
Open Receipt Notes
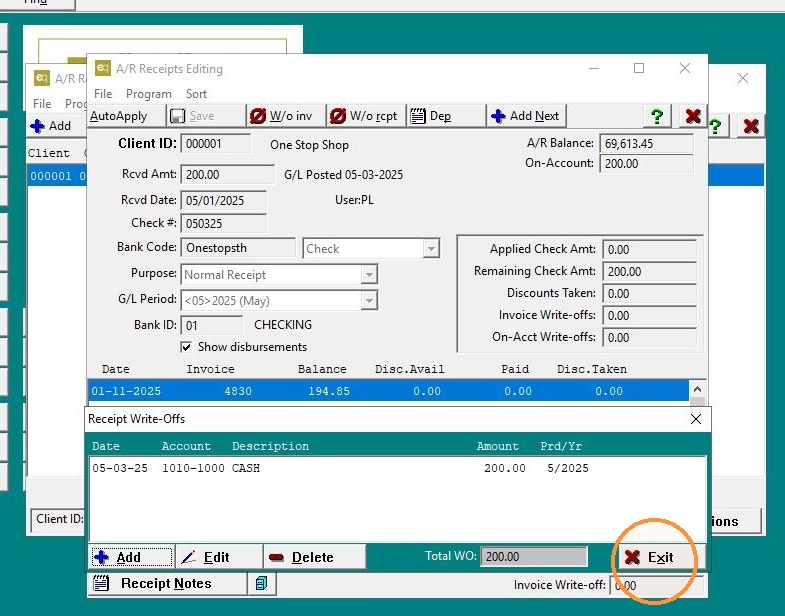[x=167, y=583]
